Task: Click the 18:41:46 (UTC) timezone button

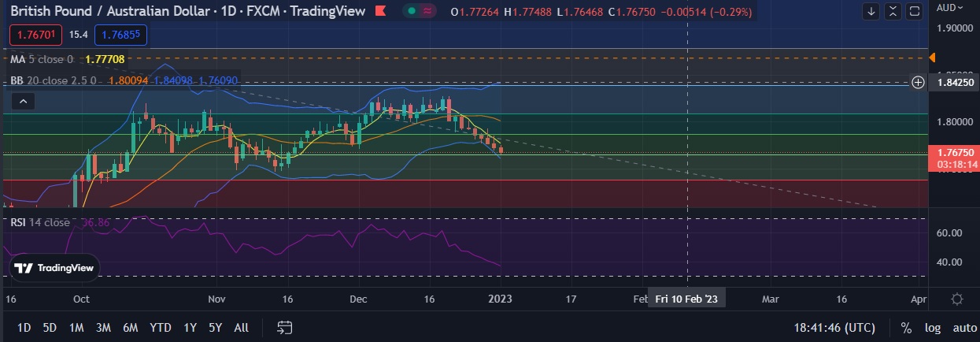Action: point(834,327)
